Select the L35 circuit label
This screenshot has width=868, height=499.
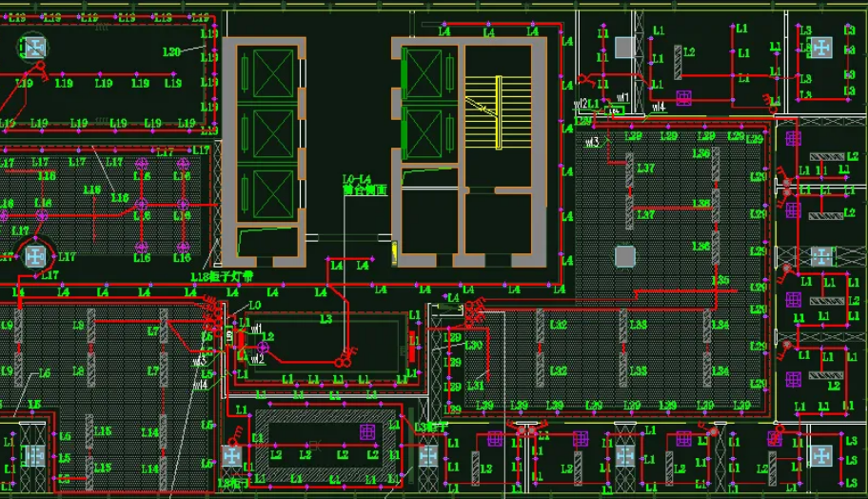click(720, 281)
